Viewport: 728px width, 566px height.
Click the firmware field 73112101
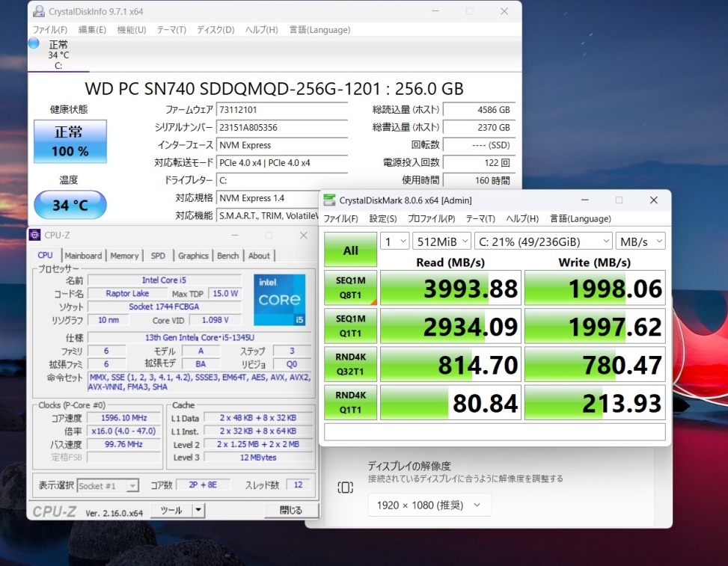(x=282, y=110)
